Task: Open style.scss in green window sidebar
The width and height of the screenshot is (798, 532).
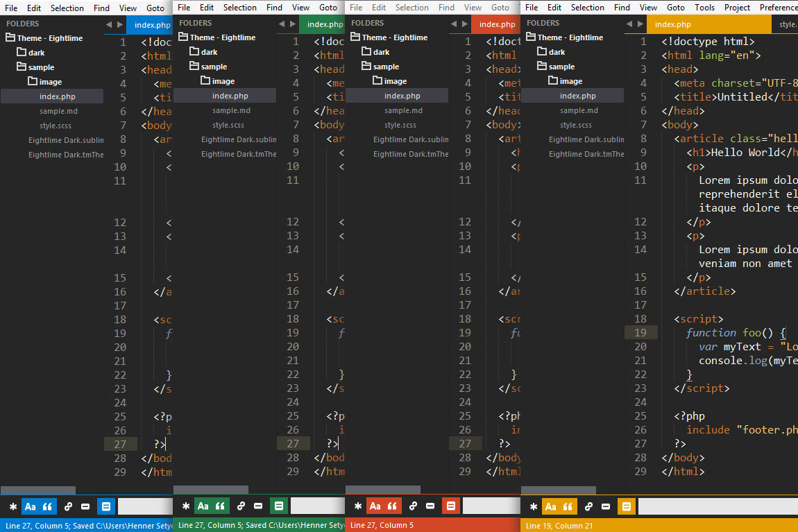Action: (228, 125)
